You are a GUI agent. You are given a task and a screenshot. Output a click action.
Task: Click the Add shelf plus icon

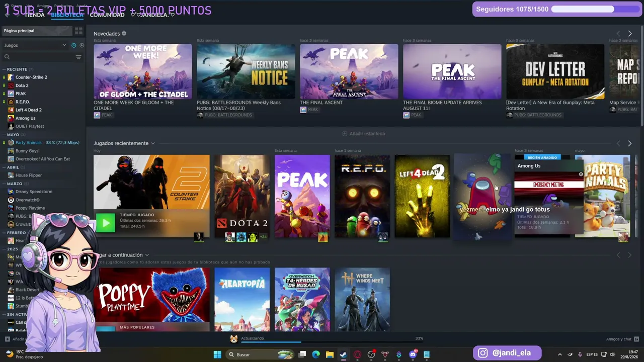(345, 134)
